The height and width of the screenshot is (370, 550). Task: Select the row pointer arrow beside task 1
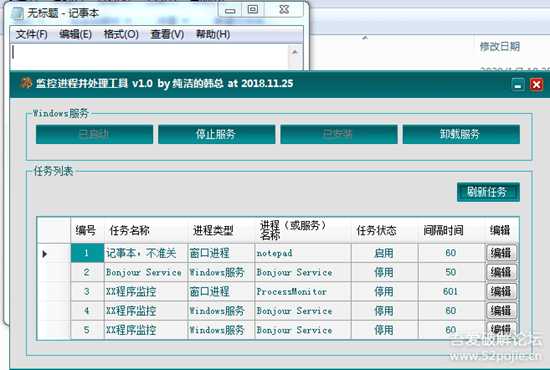(x=45, y=254)
